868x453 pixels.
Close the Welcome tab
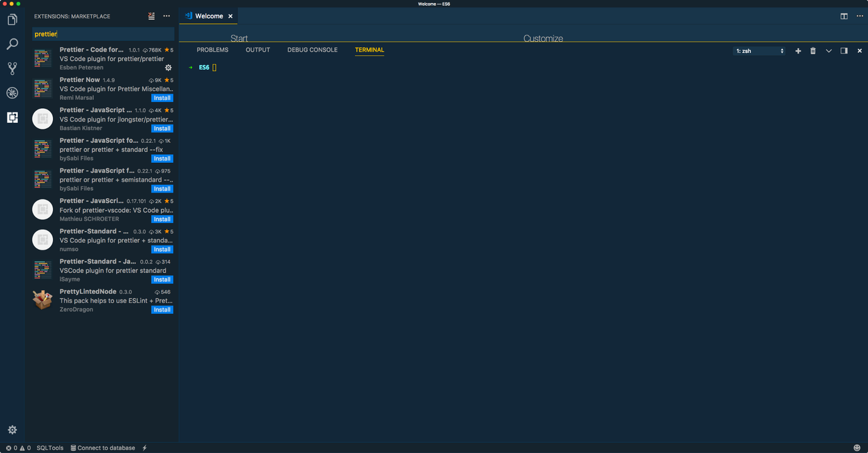point(230,16)
